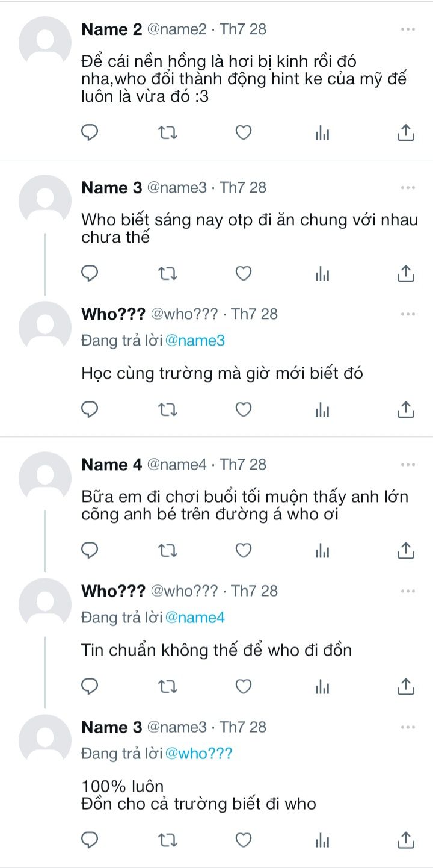
Task: View analytics for "Tin chuẩn không" reply
Action: click(322, 686)
